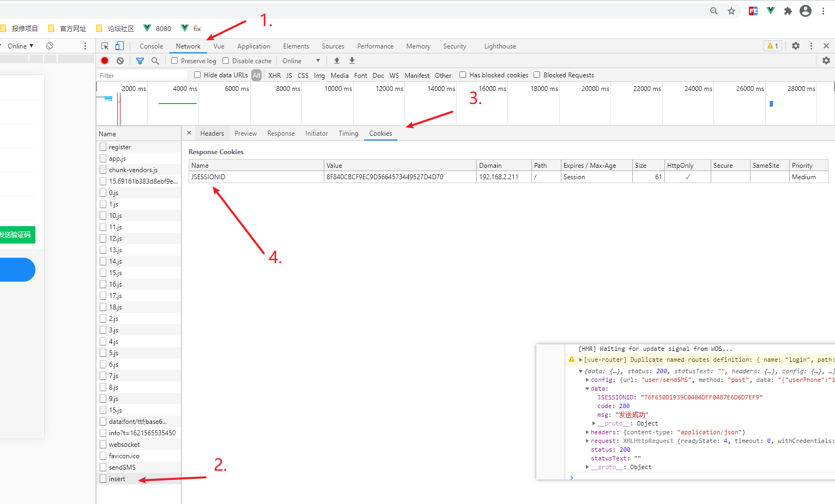The width and height of the screenshot is (835, 504).
Task: Select the insert request
Action: click(139, 479)
